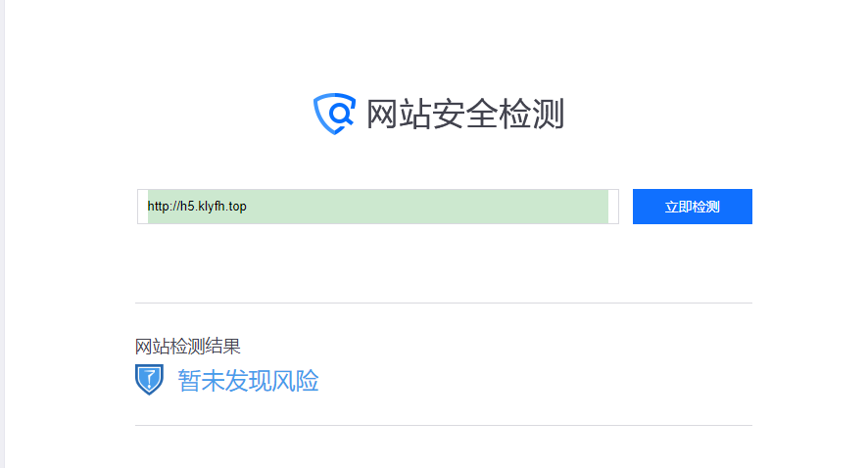Place cursor on http://h5.klyfh.top text
The height and width of the screenshot is (468, 868).
pos(197,207)
